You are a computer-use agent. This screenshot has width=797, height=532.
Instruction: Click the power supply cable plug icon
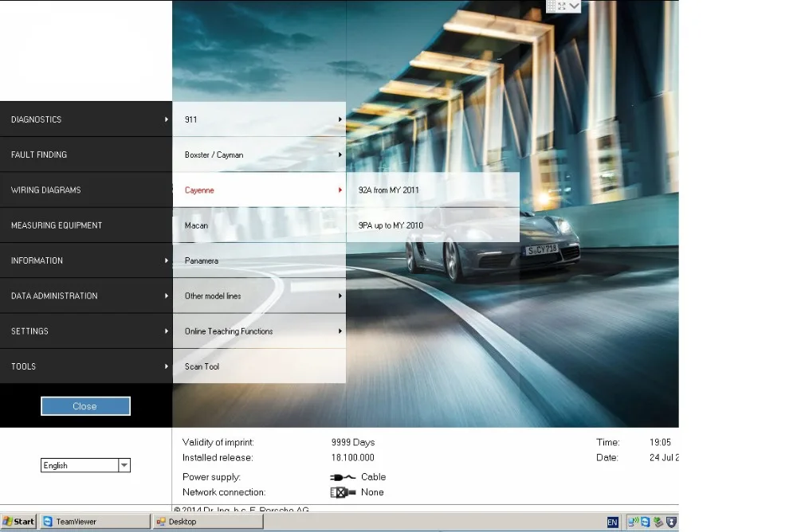343,477
